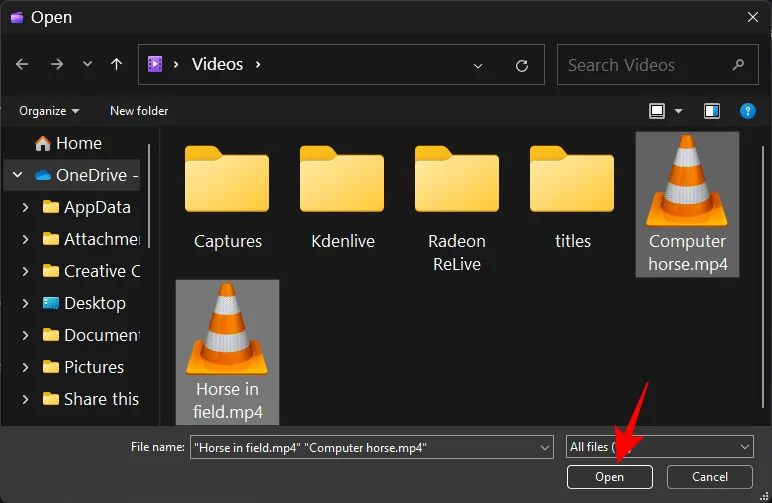Viewport: 772px width, 503px height.
Task: Select the AppData folder in sidebar
Action: click(87, 207)
